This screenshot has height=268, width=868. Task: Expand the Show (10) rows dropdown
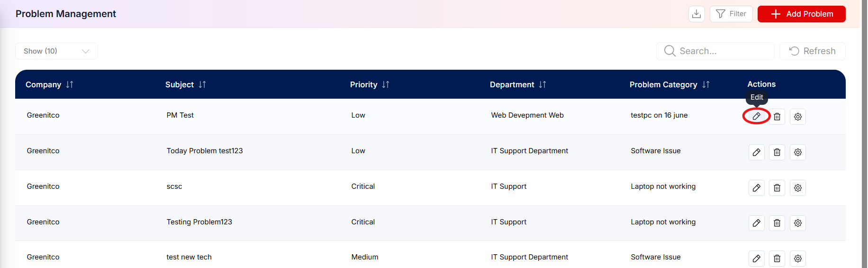[x=56, y=51]
